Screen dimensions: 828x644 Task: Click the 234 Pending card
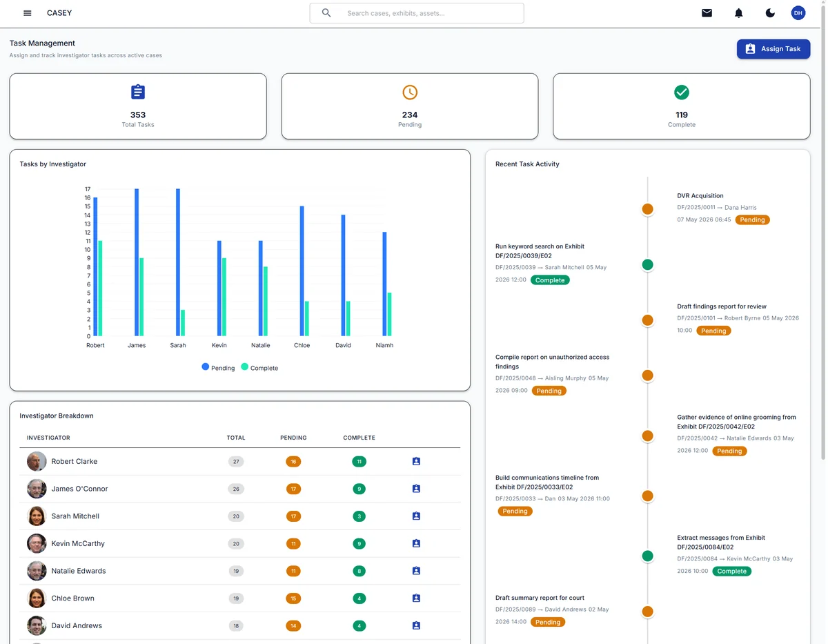410,106
